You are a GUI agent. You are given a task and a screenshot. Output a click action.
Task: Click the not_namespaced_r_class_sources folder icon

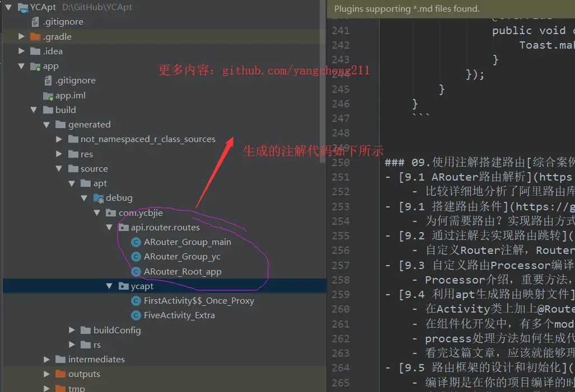[x=73, y=139]
